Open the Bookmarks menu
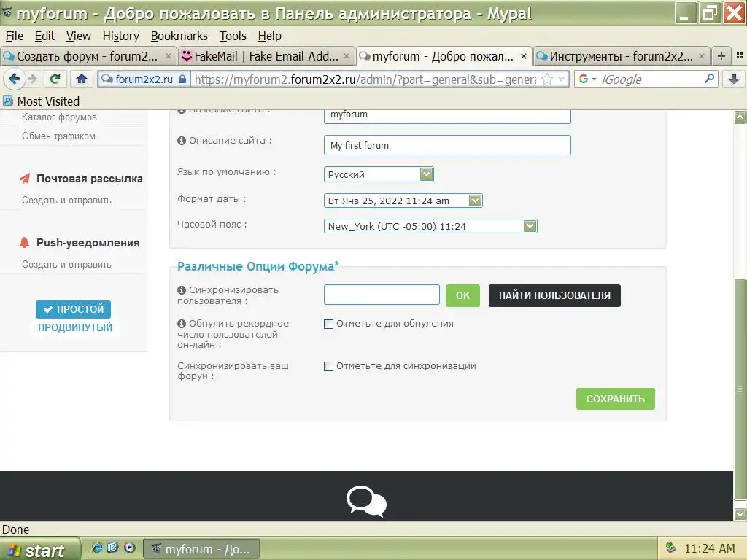 (179, 36)
